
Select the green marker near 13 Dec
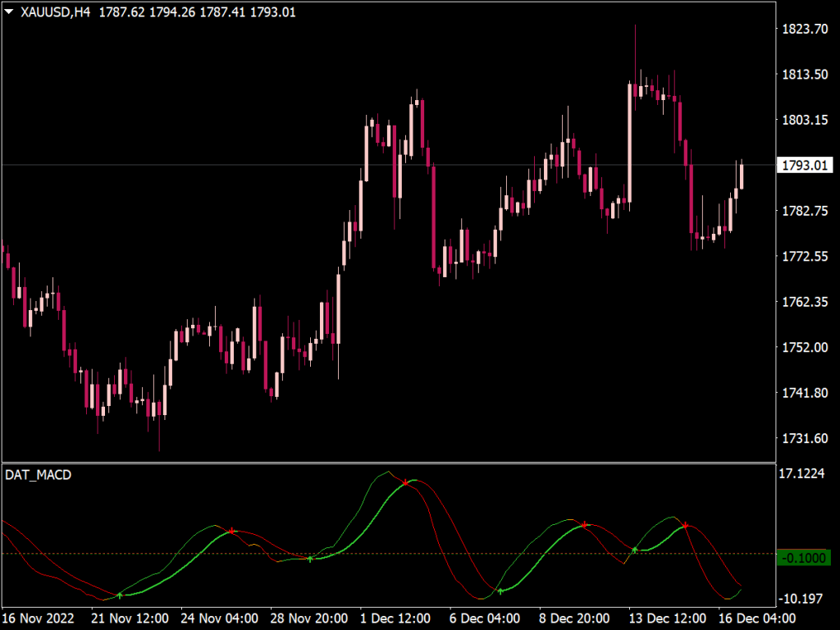coord(636,550)
